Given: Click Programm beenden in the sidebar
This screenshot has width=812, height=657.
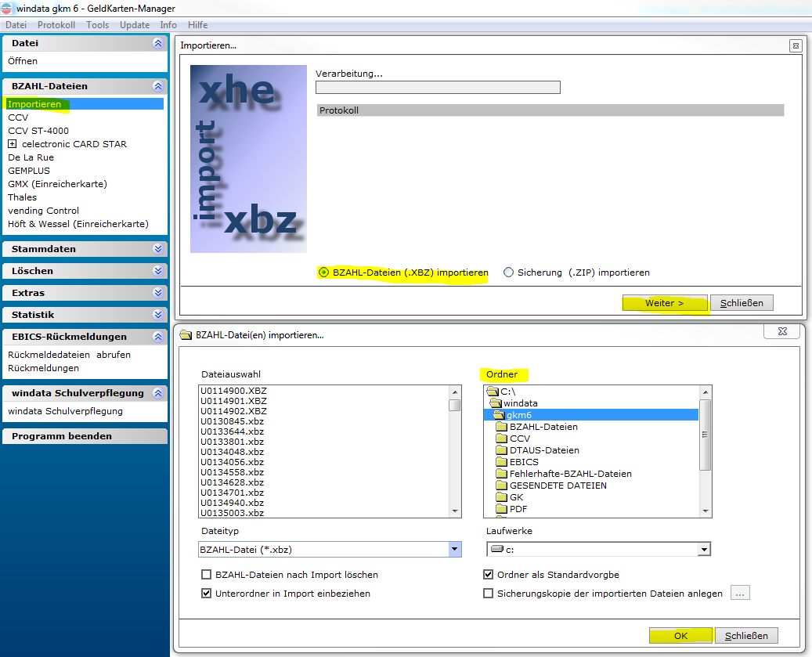Looking at the screenshot, I should (62, 436).
